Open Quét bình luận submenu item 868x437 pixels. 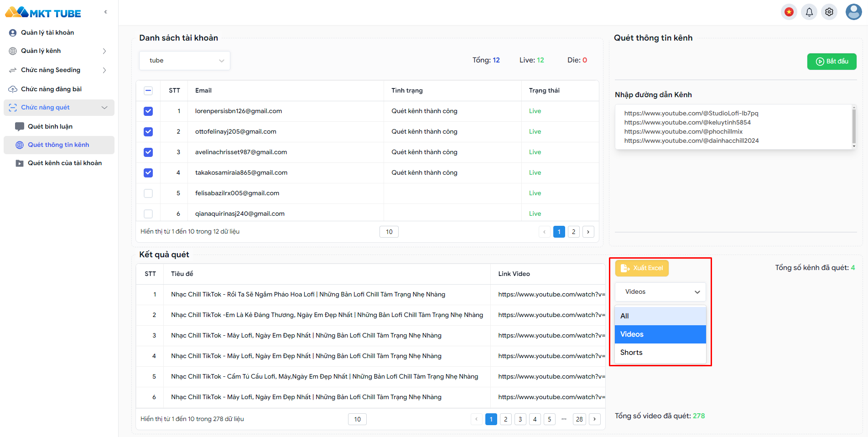pos(59,127)
